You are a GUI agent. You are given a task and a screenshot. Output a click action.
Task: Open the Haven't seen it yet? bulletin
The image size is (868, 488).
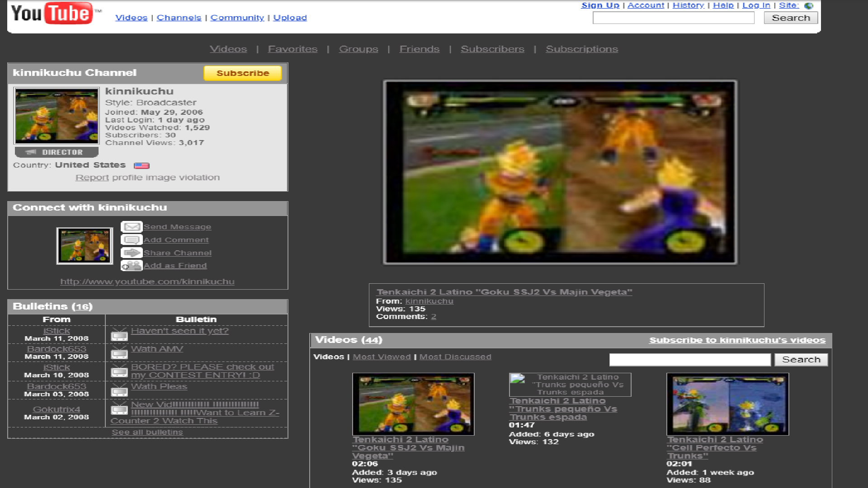tap(180, 331)
